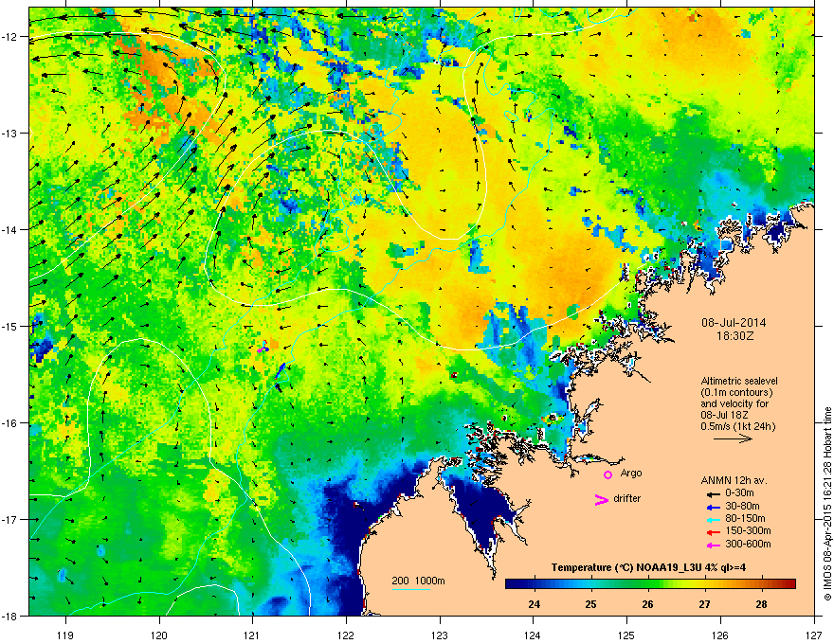The height and width of the screenshot is (644, 834).
Task: Click the '0.5m/s (1kt 24h)' text
Action: (x=737, y=426)
